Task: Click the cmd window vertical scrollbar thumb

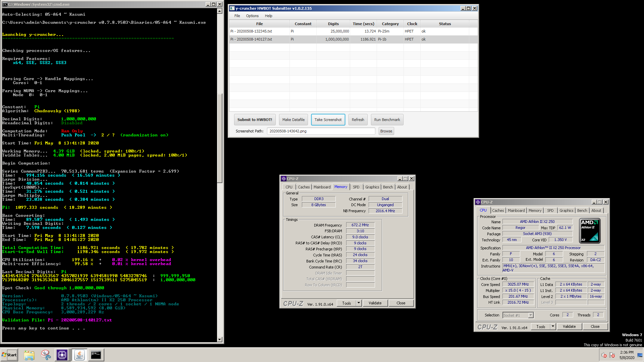Action: tap(220, 138)
